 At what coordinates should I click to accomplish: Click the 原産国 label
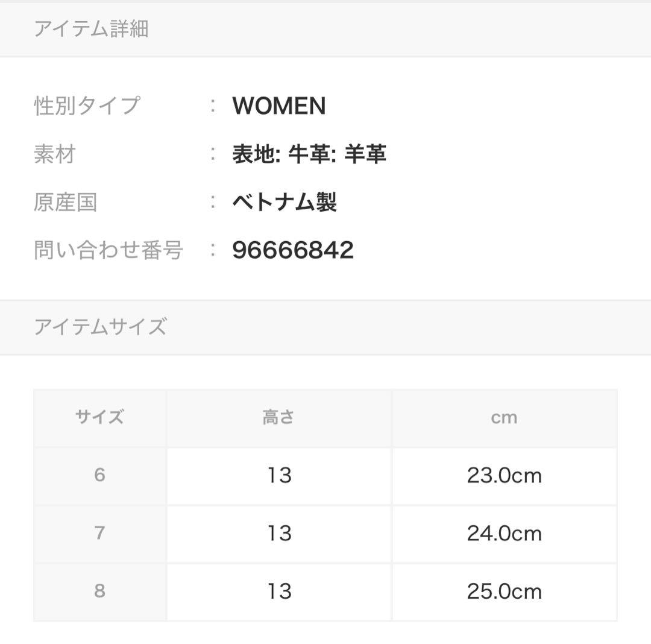[65, 203]
